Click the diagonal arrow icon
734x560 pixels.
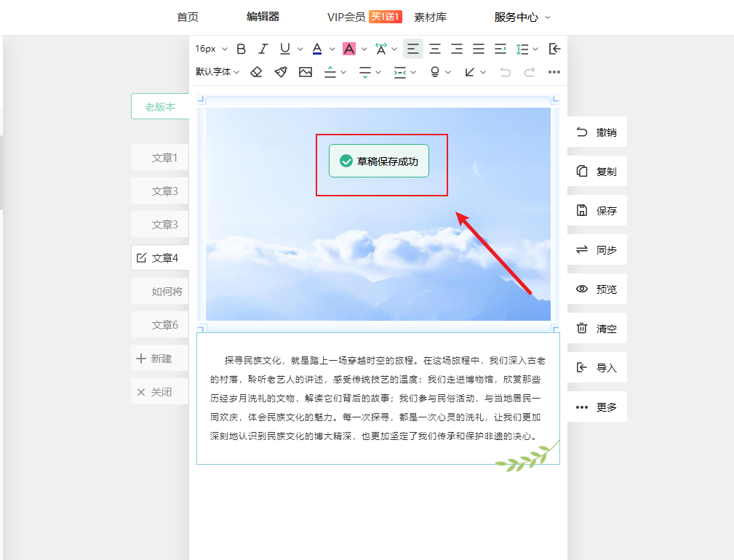click(469, 72)
